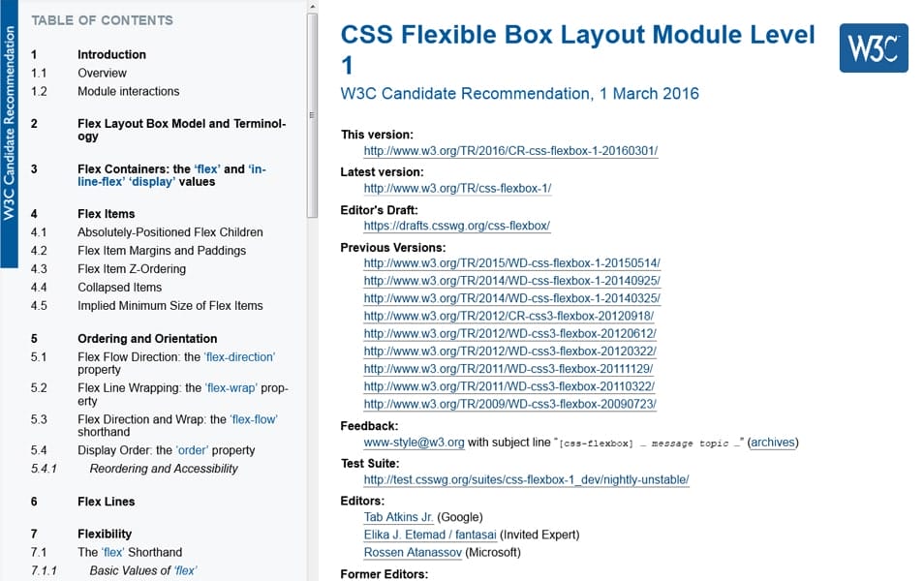Open The 'flex' Shorthand entry
Screen dimensions: 924x581
[x=130, y=552]
